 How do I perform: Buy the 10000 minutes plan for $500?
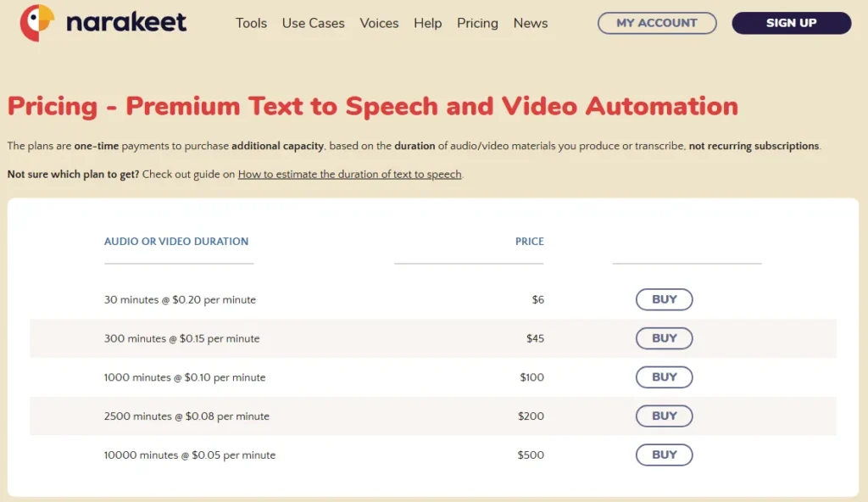665,455
